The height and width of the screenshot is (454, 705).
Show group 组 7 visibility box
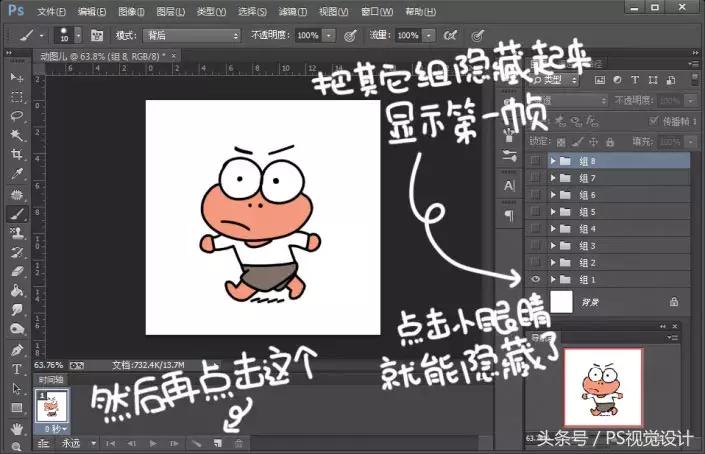coord(535,178)
